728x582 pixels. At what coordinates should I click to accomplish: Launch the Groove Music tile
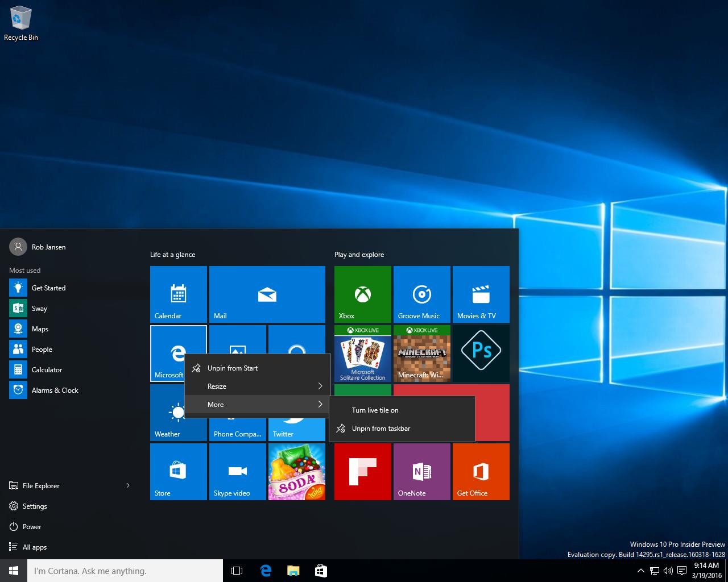(x=422, y=294)
